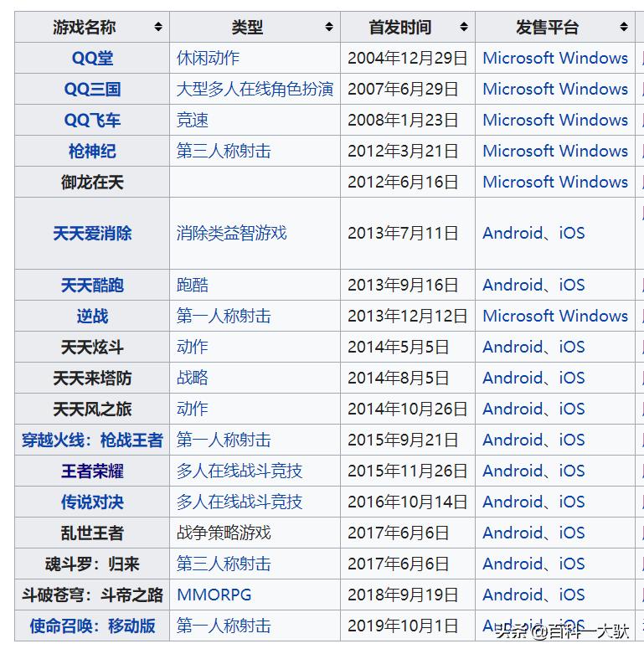The width and height of the screenshot is (644, 654).
Task: Go to 天天爱消除 article
Action: (x=92, y=234)
